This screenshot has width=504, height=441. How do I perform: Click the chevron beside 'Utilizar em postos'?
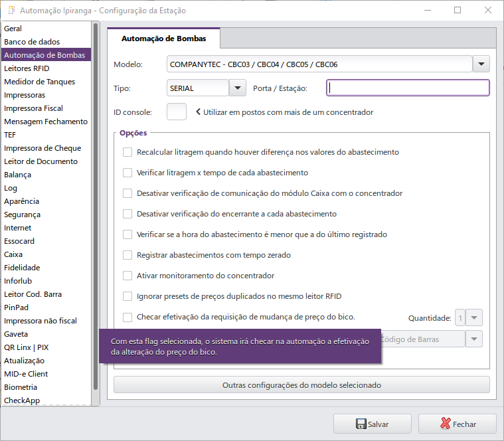click(x=198, y=112)
